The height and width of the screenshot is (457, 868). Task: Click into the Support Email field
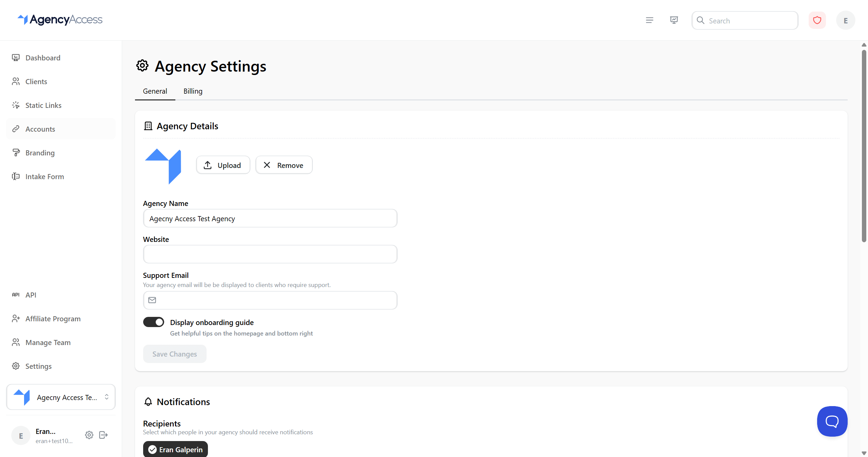pyautogui.click(x=270, y=300)
